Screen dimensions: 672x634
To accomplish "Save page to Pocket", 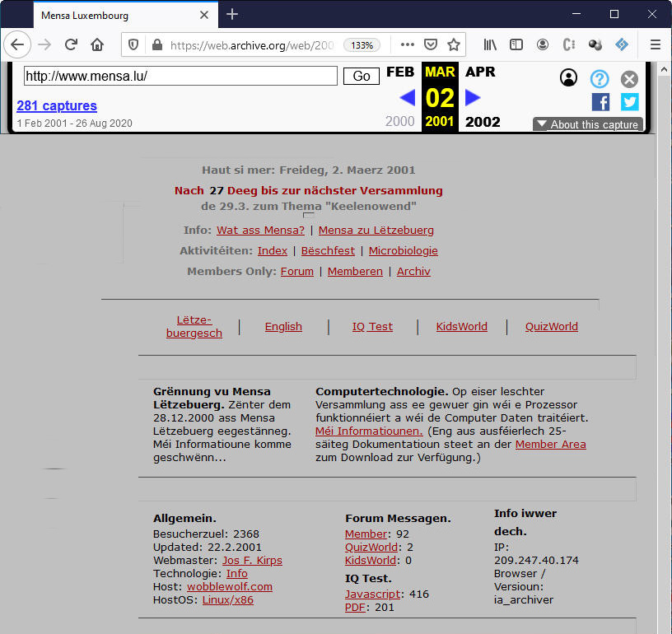I will pos(430,44).
